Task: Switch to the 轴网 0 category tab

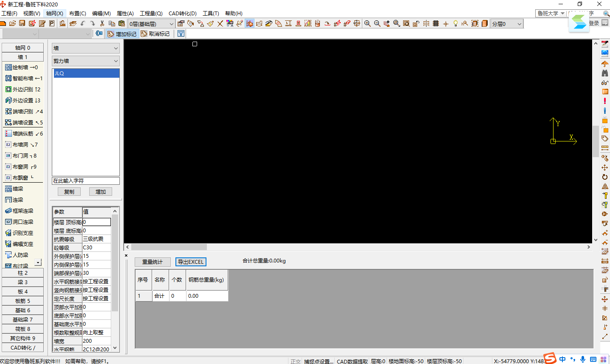Action: 23,48
